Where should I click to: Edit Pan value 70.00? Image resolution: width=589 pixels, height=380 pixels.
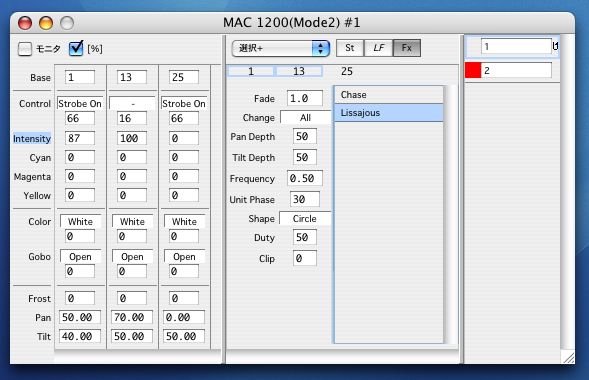click(132, 317)
